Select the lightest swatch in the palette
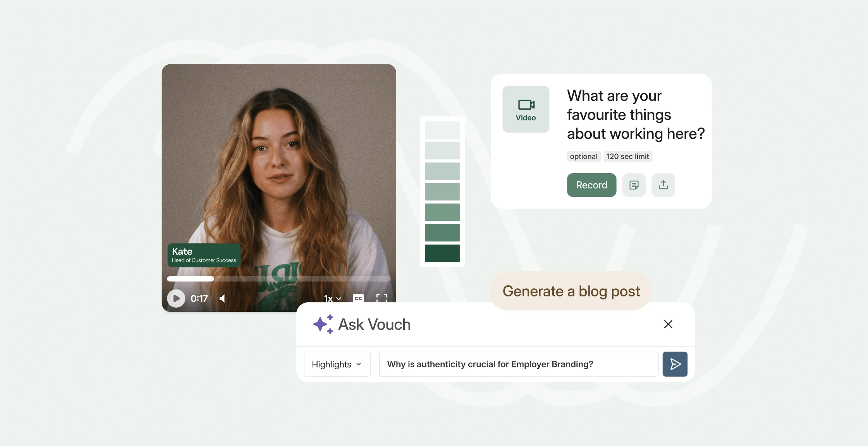The height and width of the screenshot is (446, 868). [442, 130]
